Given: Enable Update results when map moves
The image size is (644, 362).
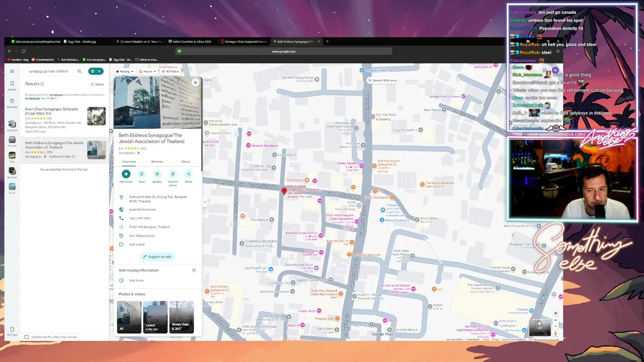Looking at the screenshot, I should point(27,337).
